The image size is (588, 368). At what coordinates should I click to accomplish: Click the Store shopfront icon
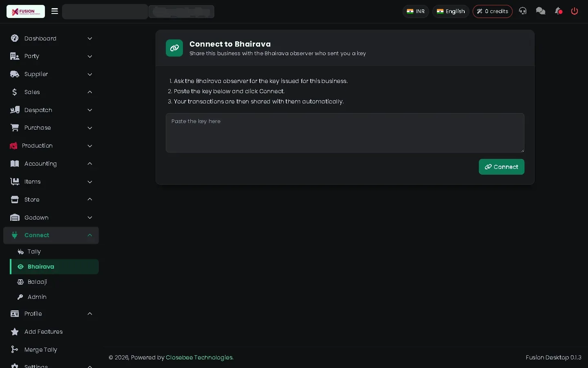tap(15, 200)
